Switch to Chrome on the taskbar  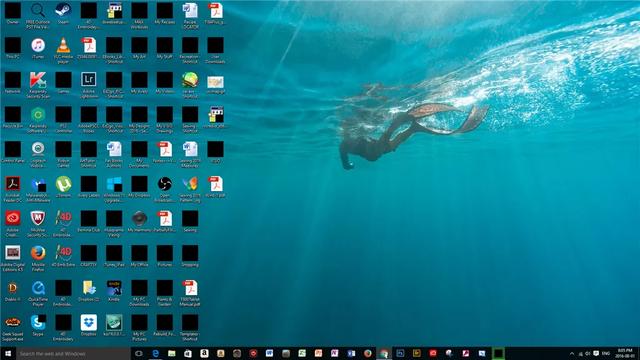pos(384,353)
